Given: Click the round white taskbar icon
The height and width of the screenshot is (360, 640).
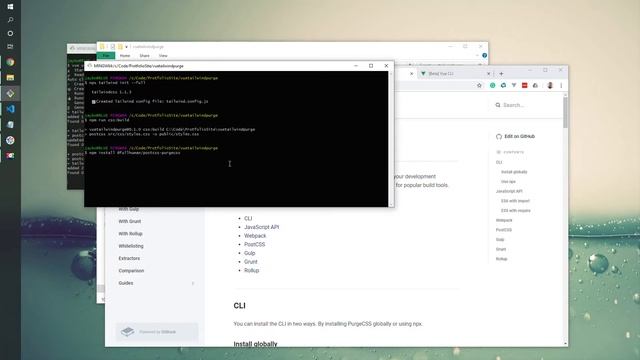Looking at the screenshot, I should [x=10, y=140].
